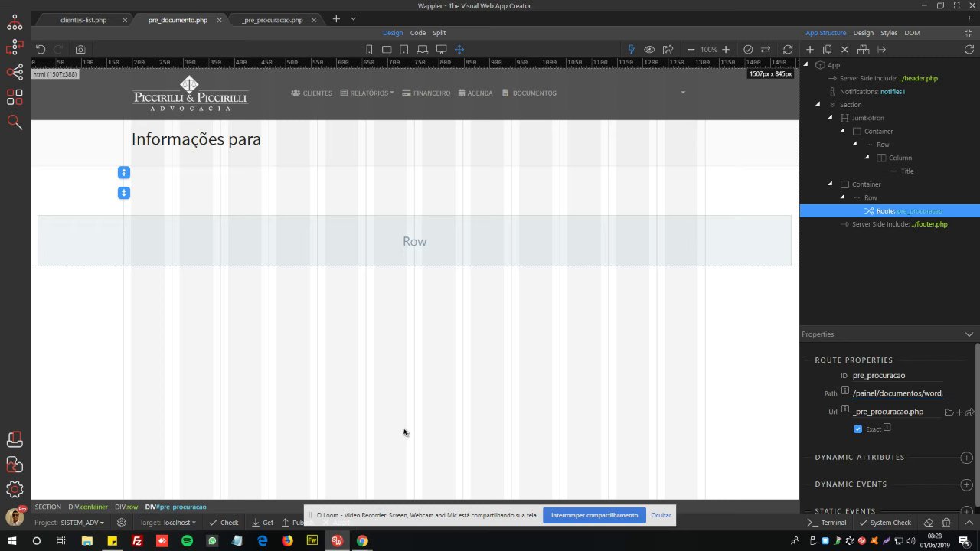The image size is (980, 551).
Task: Click the add plus icon in App Structure toolbar
Action: [x=810, y=50]
